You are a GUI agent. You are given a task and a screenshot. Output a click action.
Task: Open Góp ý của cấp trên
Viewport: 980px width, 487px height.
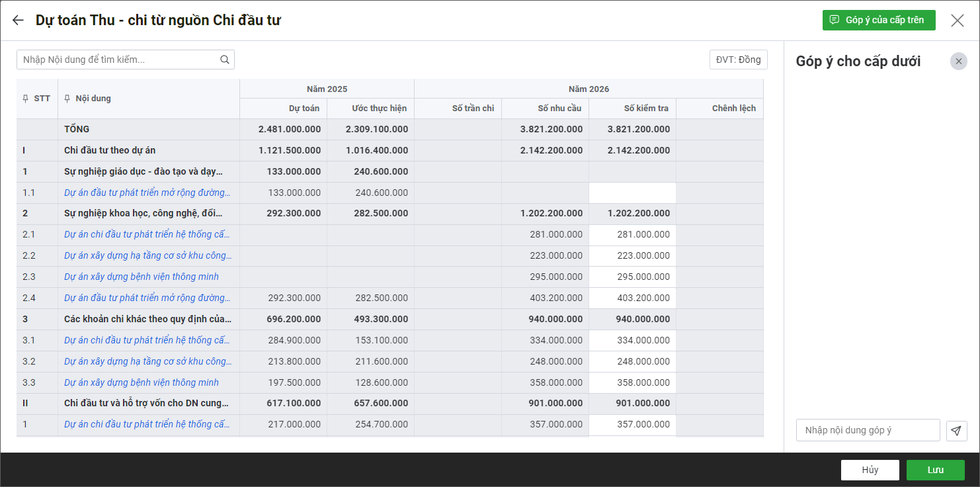[878, 20]
